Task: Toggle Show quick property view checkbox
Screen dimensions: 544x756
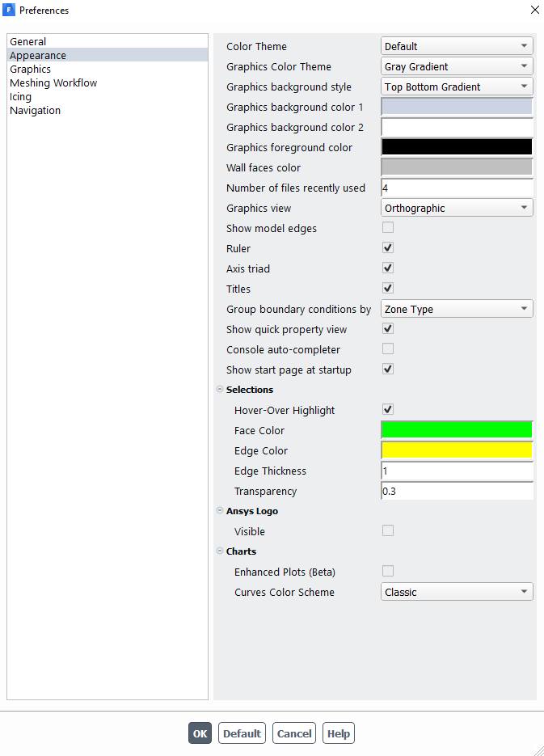Action: 388,329
